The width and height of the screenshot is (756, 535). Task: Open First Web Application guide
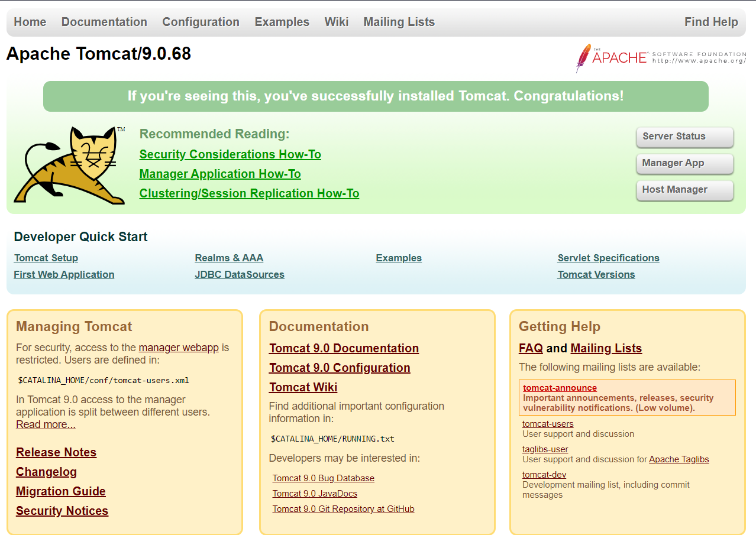(64, 274)
